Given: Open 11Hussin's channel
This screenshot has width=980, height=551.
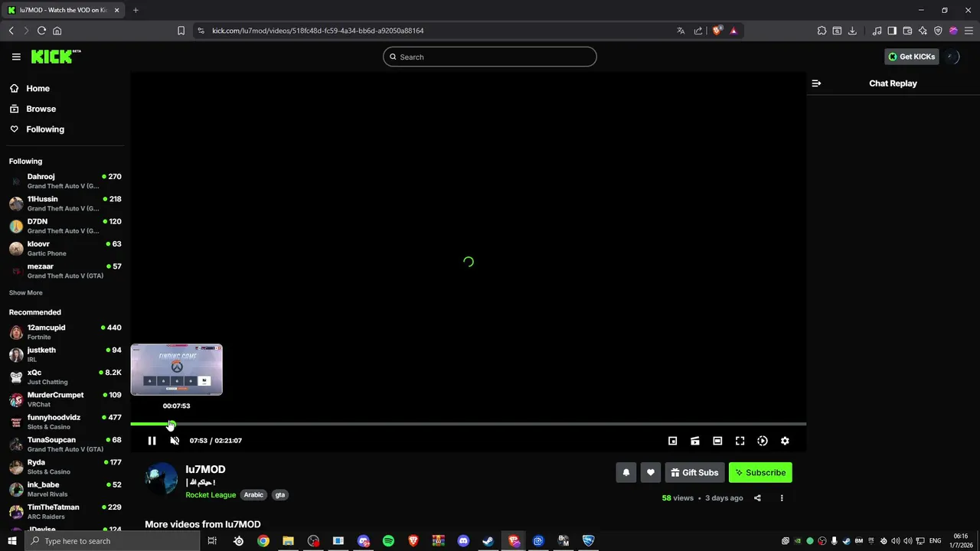Looking at the screenshot, I should point(64,204).
